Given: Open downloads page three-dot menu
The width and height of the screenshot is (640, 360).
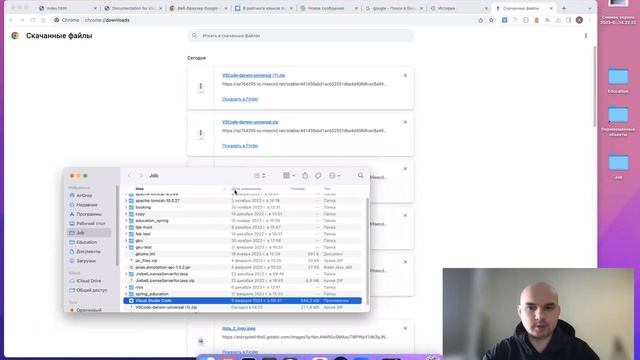Looking at the screenshot, I should point(586,36).
